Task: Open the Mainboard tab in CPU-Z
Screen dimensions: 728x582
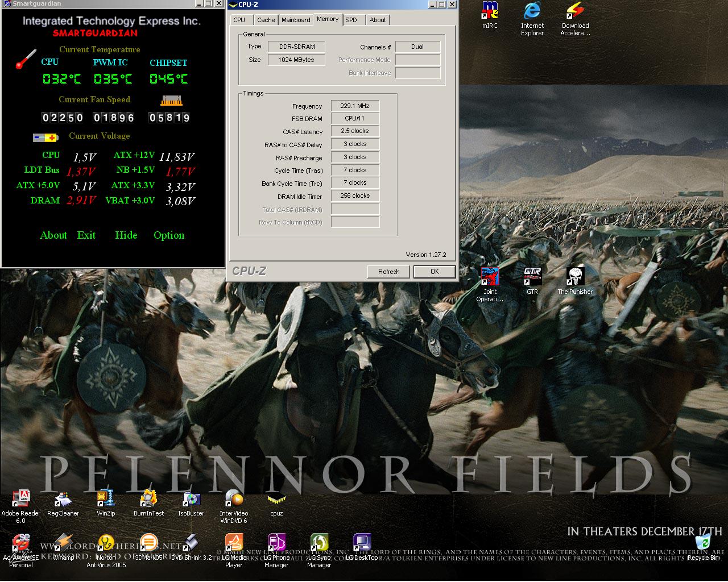Action: click(296, 20)
